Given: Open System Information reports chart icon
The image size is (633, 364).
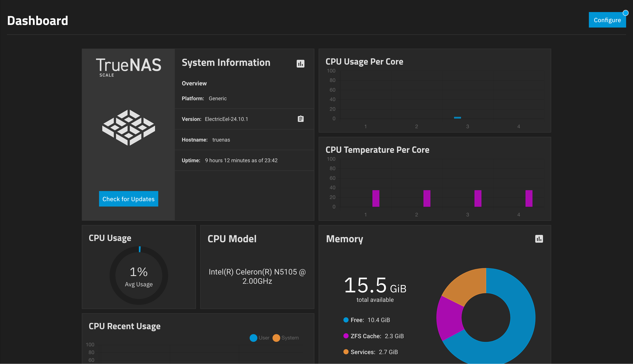Looking at the screenshot, I should coord(301,63).
